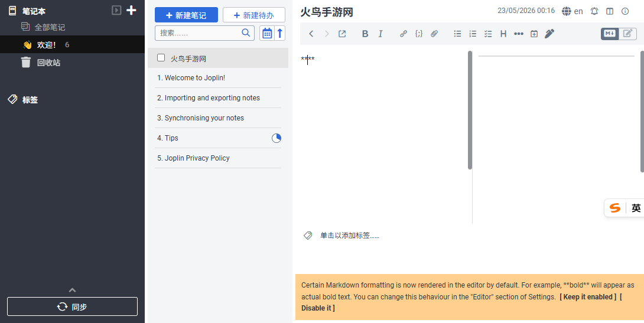Switch to the Markdown editor toggle

[x=610, y=34]
